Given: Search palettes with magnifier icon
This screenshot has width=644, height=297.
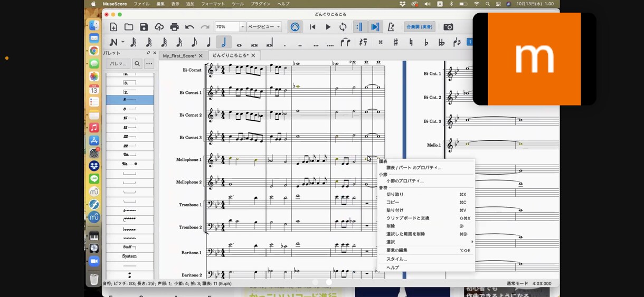Looking at the screenshot, I should pos(137,63).
